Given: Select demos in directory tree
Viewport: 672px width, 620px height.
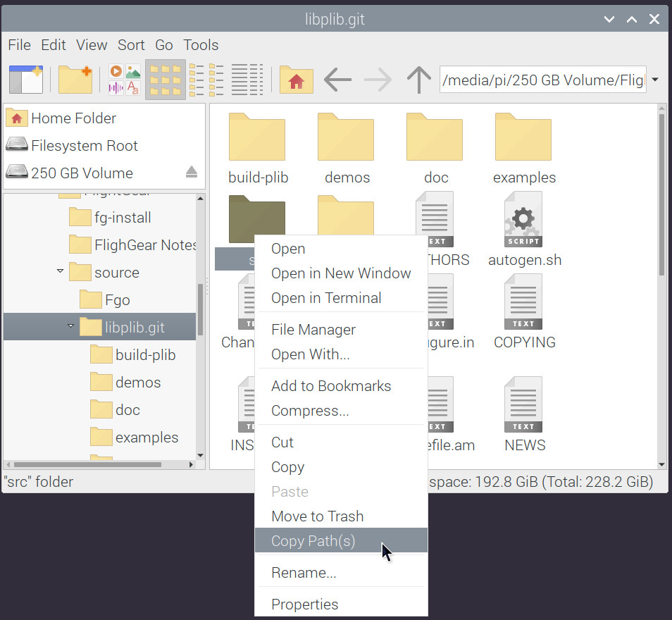Looking at the screenshot, I should coord(125,382).
